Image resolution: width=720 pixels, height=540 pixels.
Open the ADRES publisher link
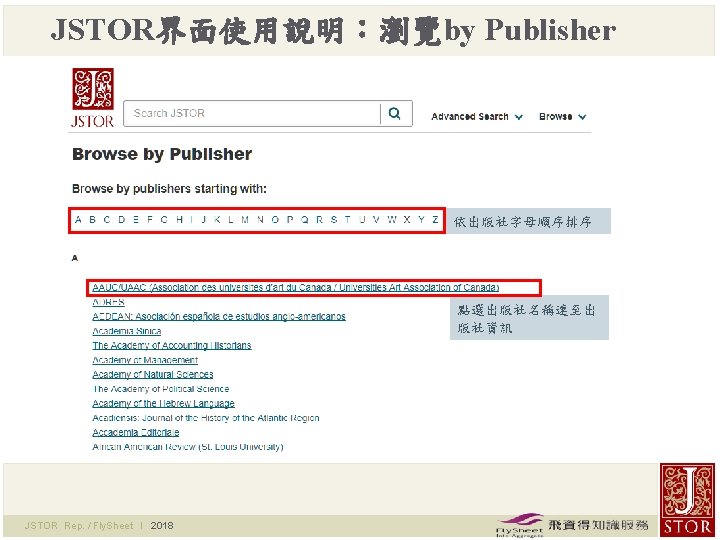pos(108,302)
